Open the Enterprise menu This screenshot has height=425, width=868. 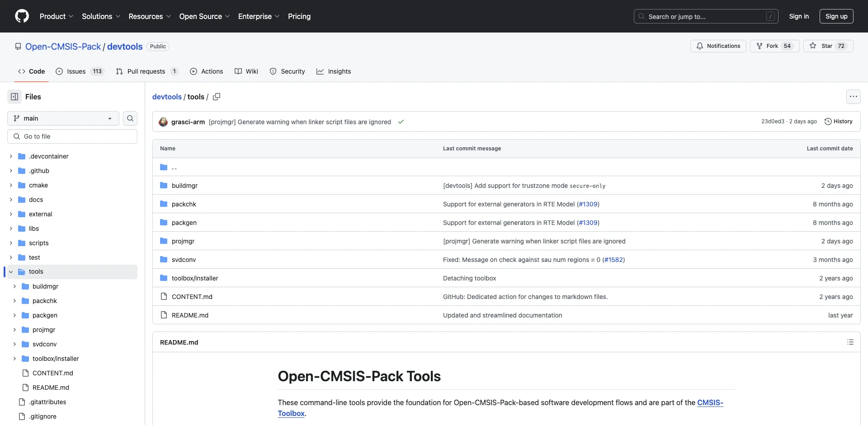(259, 16)
